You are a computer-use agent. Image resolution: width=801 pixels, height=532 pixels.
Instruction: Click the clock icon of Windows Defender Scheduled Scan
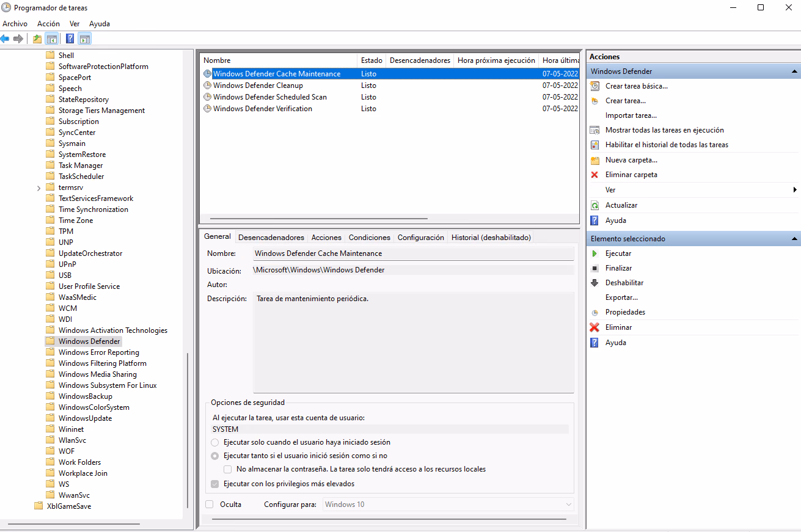208,97
